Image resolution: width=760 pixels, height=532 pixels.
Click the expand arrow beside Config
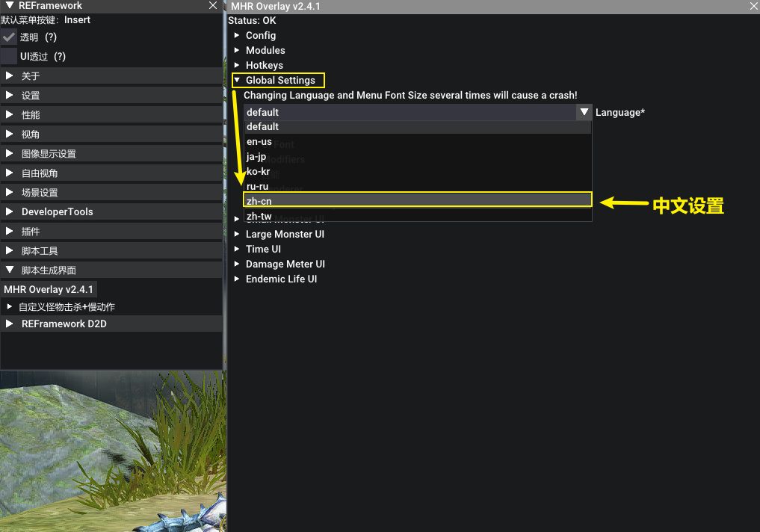[237, 35]
